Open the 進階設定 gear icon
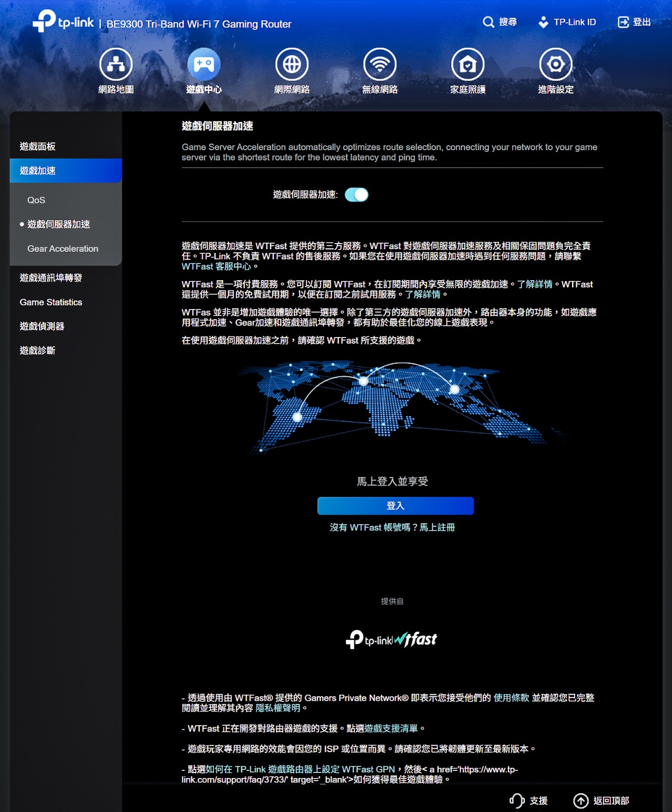 pyautogui.click(x=556, y=64)
